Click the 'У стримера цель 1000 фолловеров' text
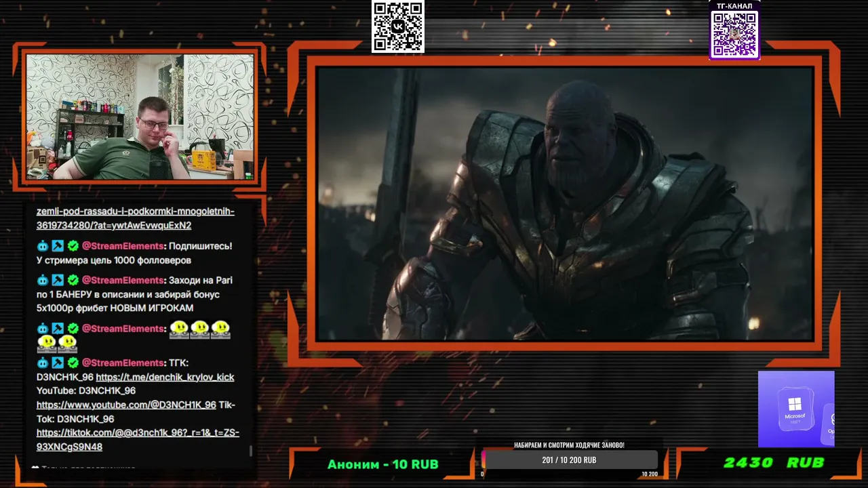The image size is (868, 488). 114,260
